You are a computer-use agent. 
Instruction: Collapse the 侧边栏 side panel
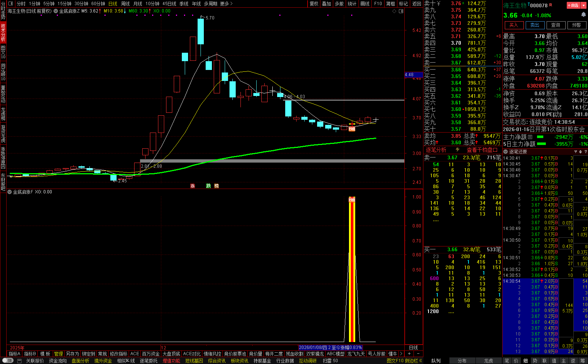pos(413,361)
